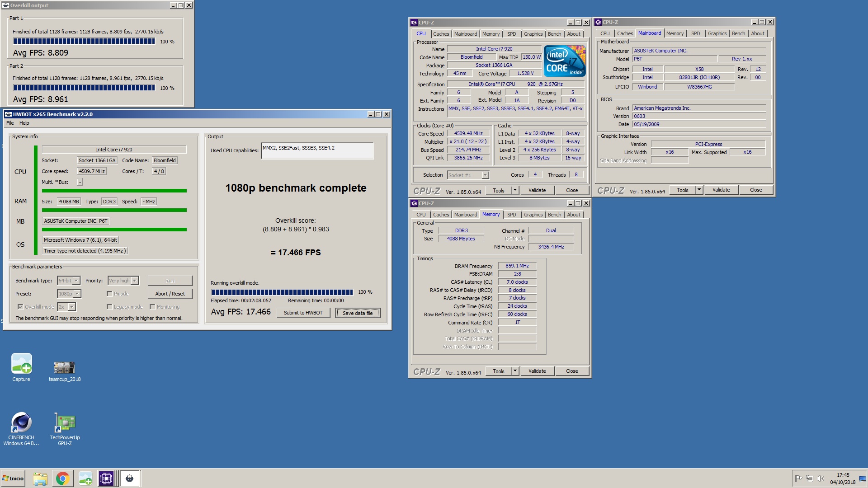Open Graphics tab in CPU-Z Mainboard window
The width and height of the screenshot is (868, 488).
[717, 33]
